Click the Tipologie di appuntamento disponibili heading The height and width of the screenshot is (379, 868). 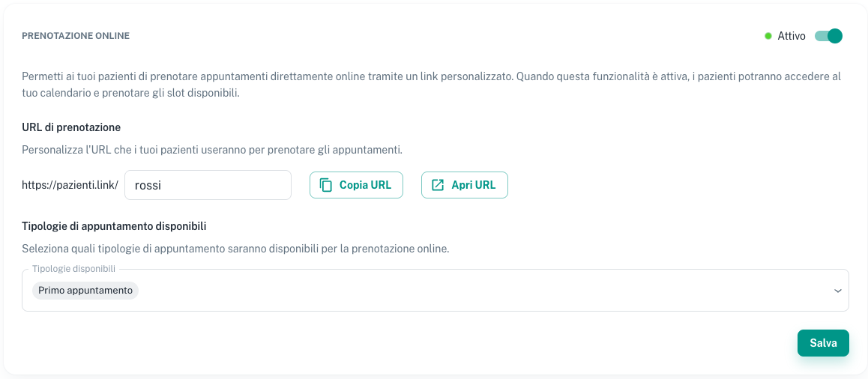114,225
